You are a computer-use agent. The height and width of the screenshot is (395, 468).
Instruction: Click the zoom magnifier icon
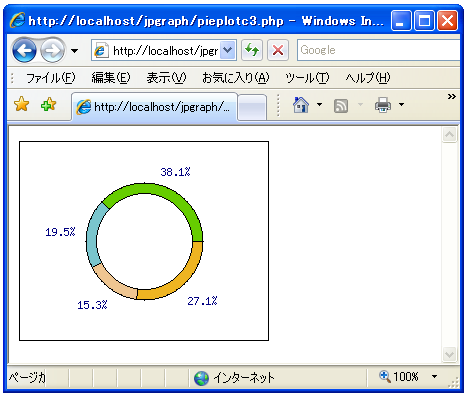(385, 377)
